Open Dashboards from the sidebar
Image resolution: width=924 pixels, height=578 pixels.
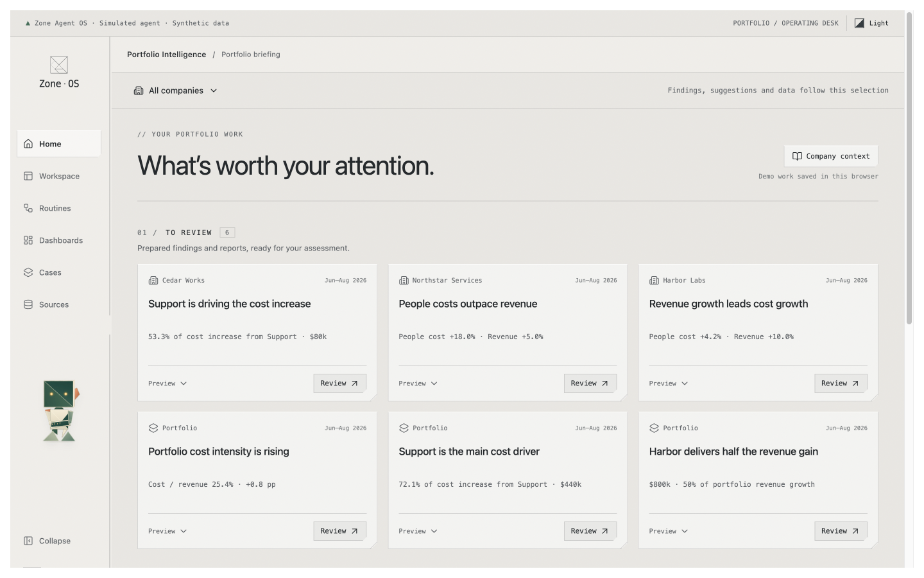(x=59, y=240)
